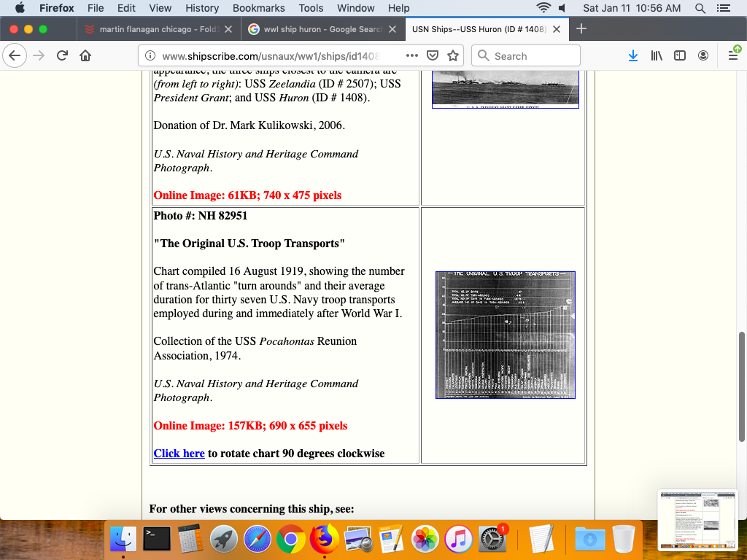Open the Firefox account icon

[703, 56]
